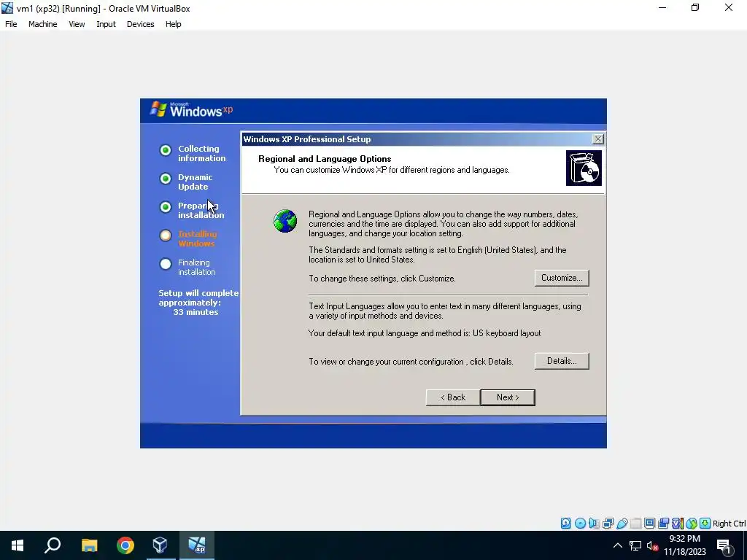
Task: Click the "33 minutes" estimate text
Action: click(196, 312)
